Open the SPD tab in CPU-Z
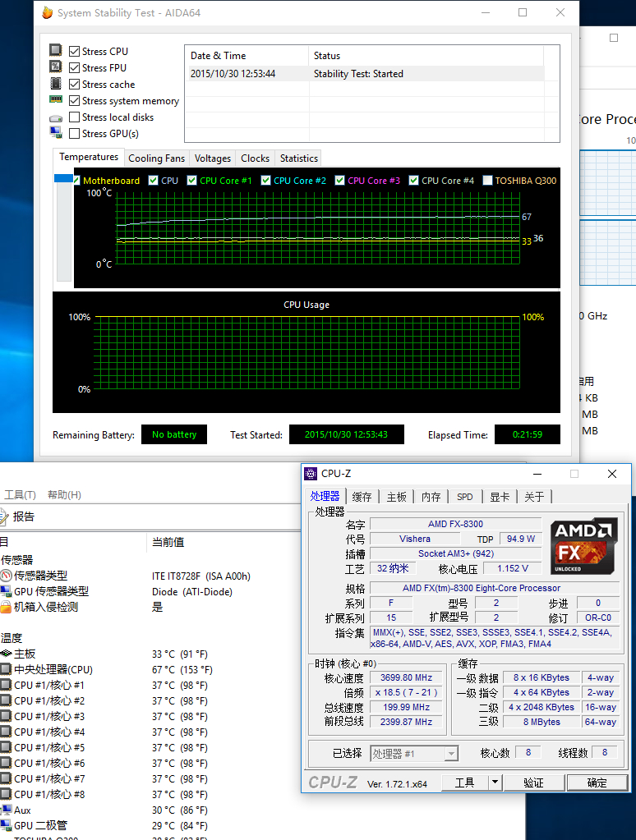 tap(465, 497)
